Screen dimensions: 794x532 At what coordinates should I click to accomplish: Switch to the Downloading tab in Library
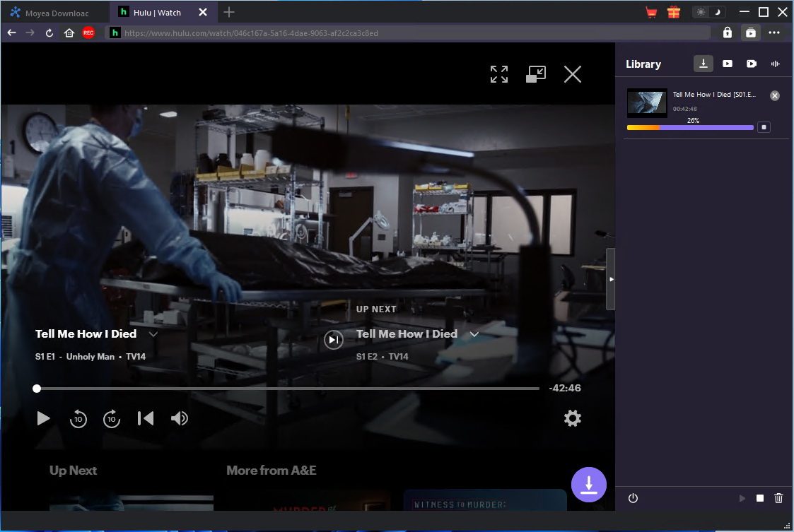703,64
